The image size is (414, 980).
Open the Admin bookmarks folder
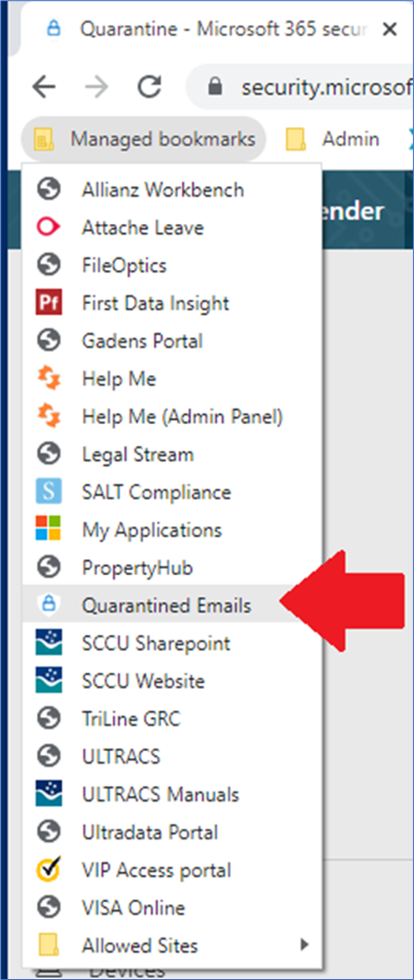click(x=333, y=139)
